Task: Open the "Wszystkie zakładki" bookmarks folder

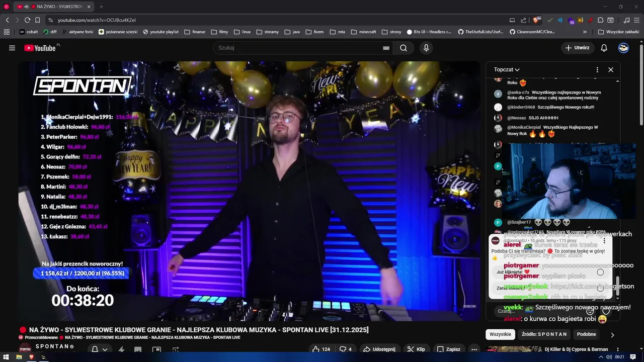Action: pyautogui.click(x=619, y=32)
